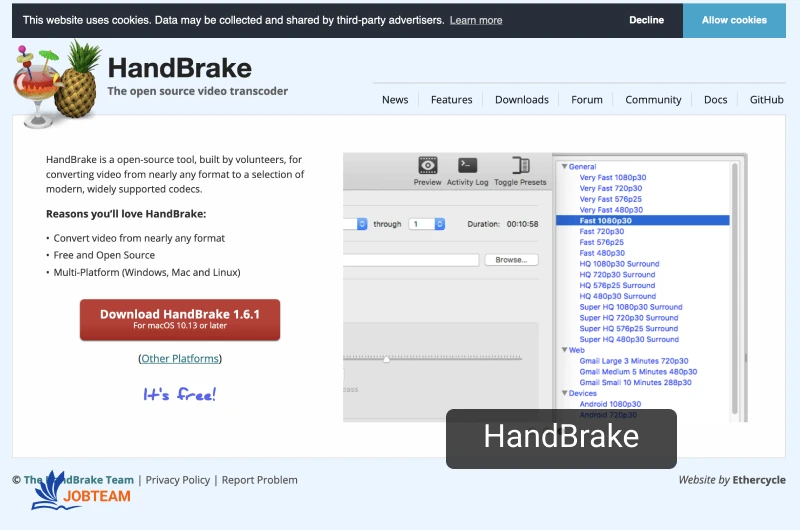Select the Super HQ 720p30 Surround preset
800x530 pixels.
[629, 317]
